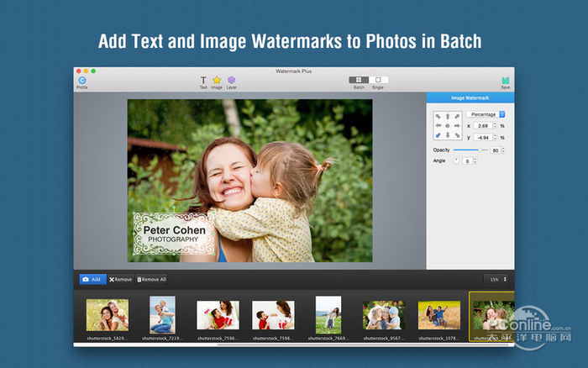Screen dimensions: 588x368
Task: Anchor watermark to center position
Action: coord(448,126)
